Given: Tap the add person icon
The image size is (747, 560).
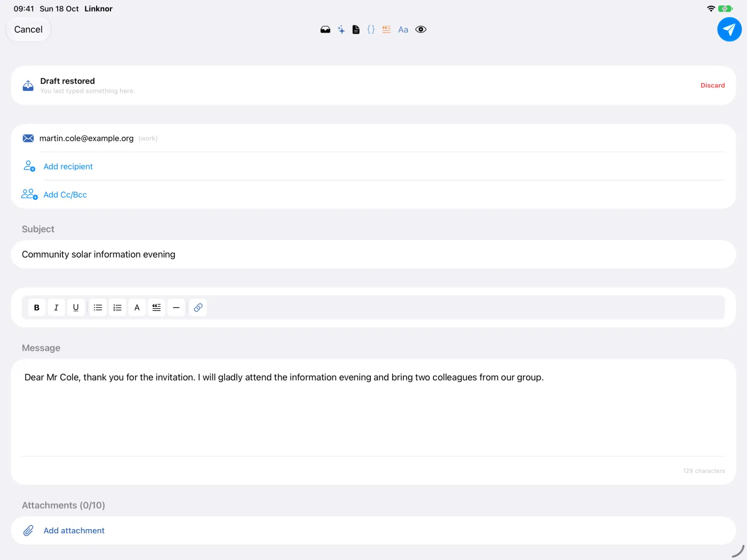Looking at the screenshot, I should pos(29,166).
